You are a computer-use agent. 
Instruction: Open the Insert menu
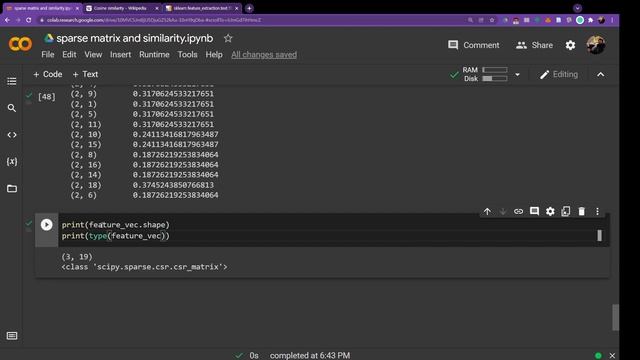point(120,55)
